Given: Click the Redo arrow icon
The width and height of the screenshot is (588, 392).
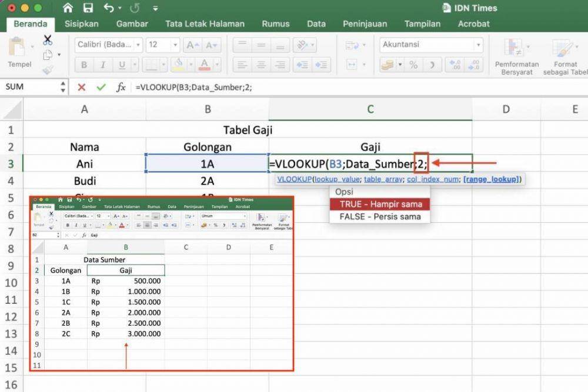Looking at the screenshot, I should [135, 8].
